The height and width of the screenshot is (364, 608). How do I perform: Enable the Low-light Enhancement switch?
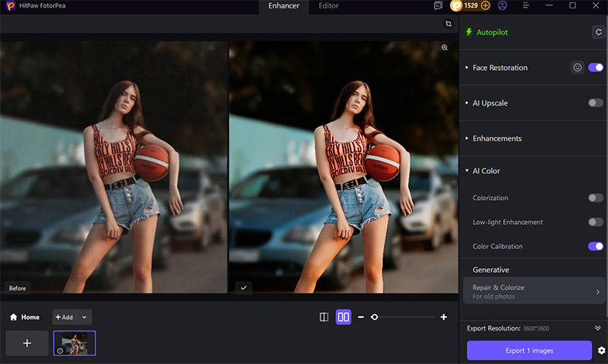596,222
